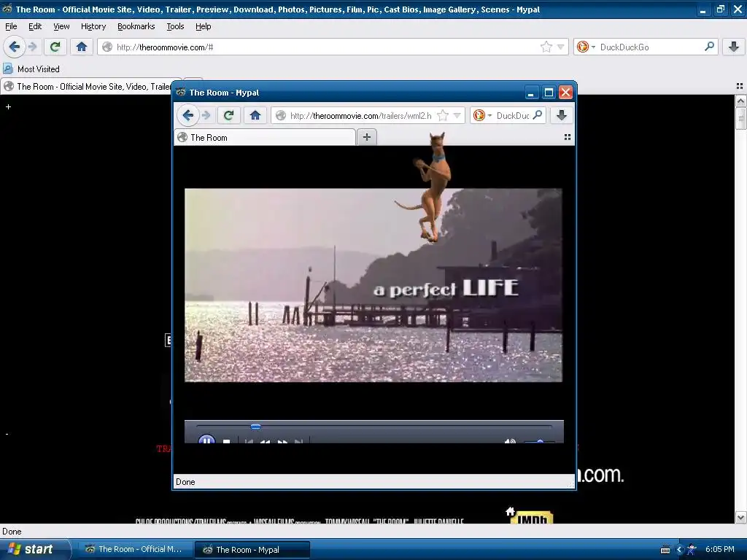
Task: List all tabs in popup window
Action: click(x=567, y=137)
